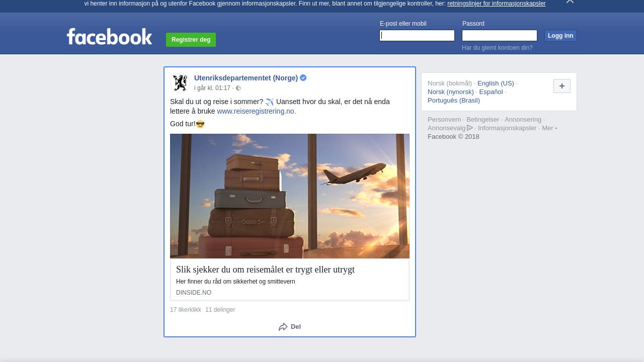The image size is (644, 362).
Task: Click the green Registrer deg button
Action: point(191,40)
